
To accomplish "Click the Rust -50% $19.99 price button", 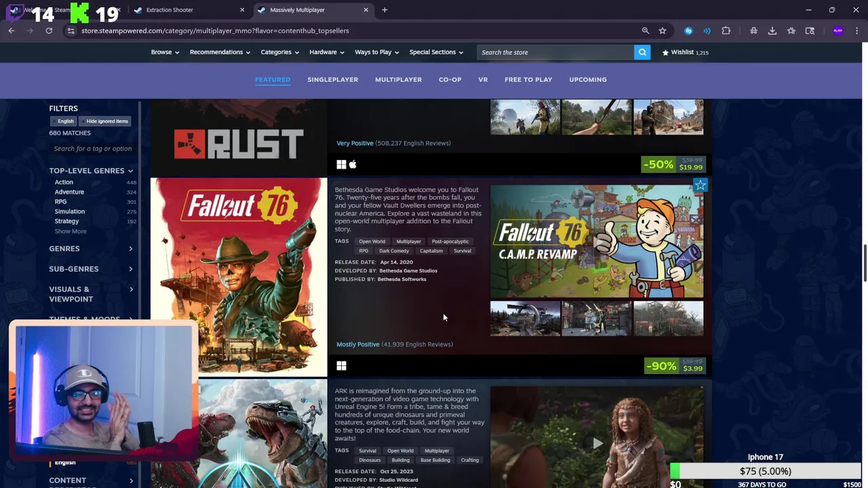I will pos(673,165).
